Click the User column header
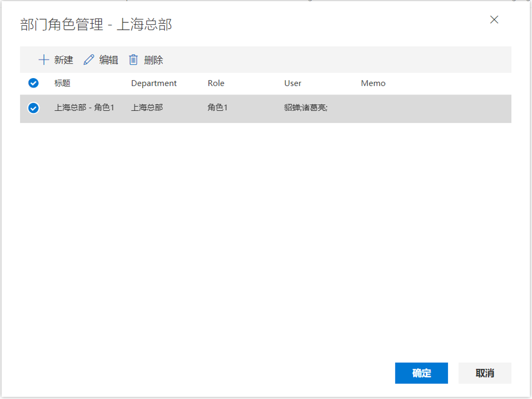 click(293, 83)
